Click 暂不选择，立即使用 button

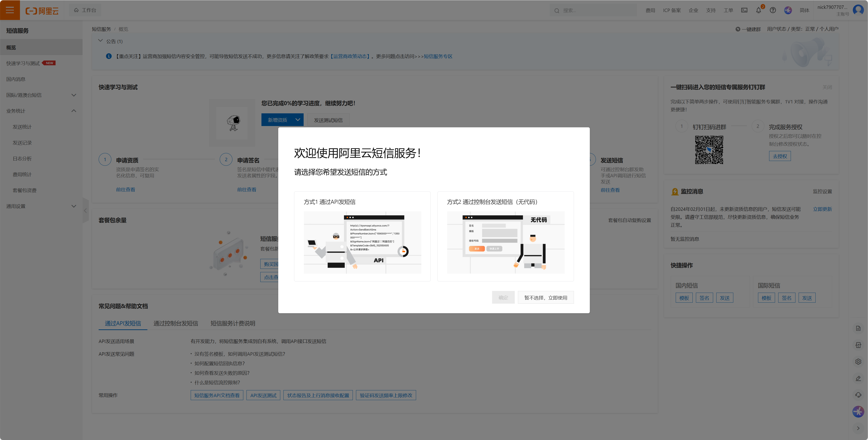(546, 297)
